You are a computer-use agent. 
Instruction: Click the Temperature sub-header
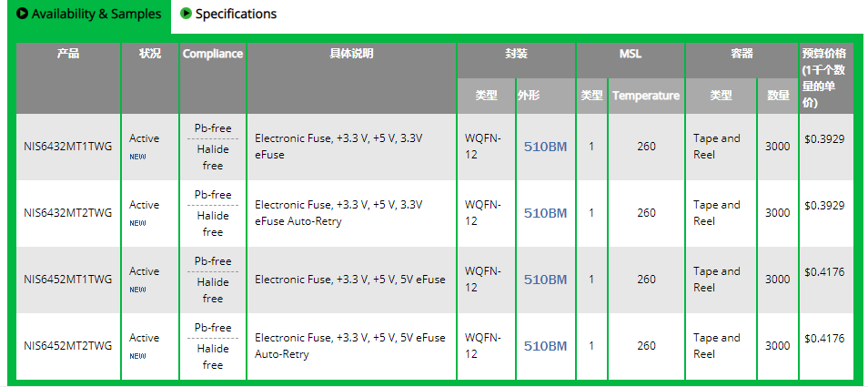(646, 96)
